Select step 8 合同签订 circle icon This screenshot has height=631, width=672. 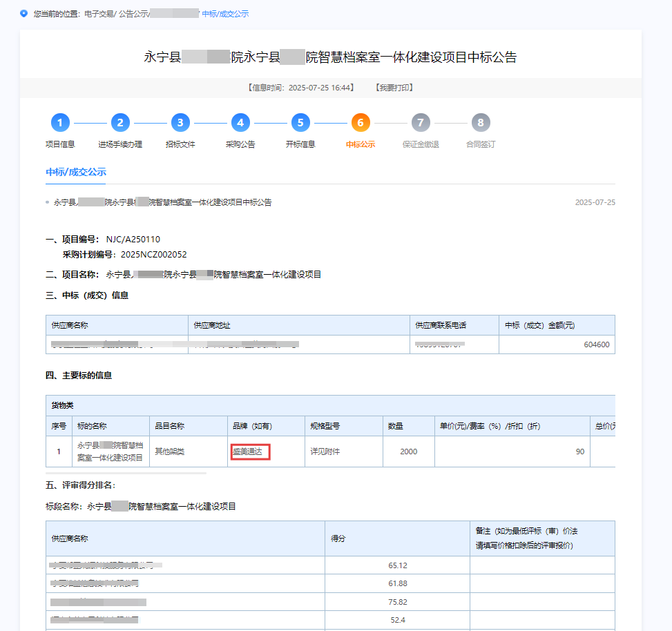[x=481, y=123]
